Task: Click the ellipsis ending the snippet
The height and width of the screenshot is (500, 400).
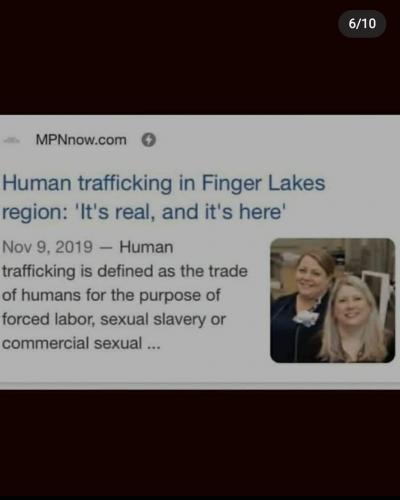Action: [x=153, y=347]
